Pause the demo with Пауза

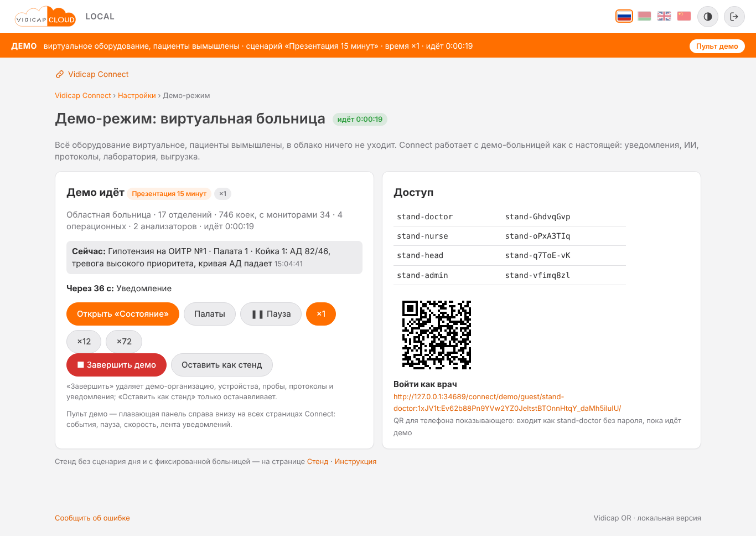click(271, 314)
